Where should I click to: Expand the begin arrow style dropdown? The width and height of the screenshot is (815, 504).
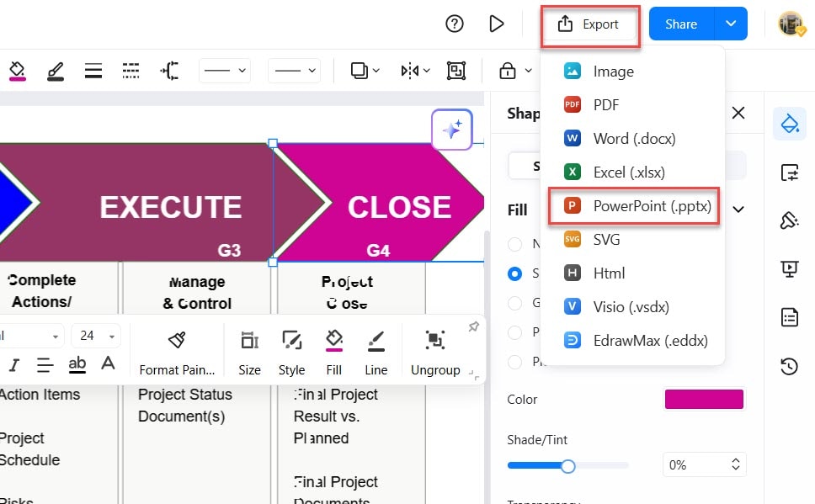click(225, 70)
